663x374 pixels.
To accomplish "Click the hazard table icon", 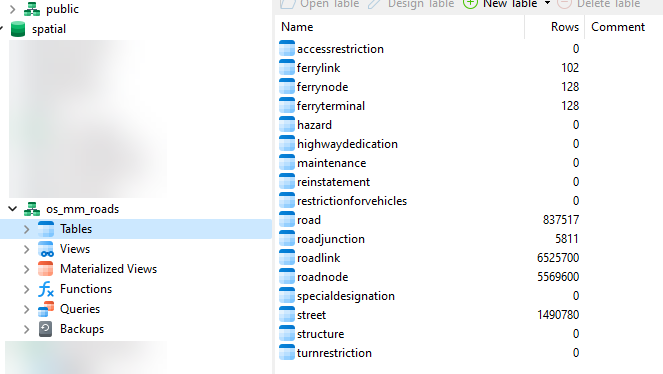I will [x=287, y=124].
